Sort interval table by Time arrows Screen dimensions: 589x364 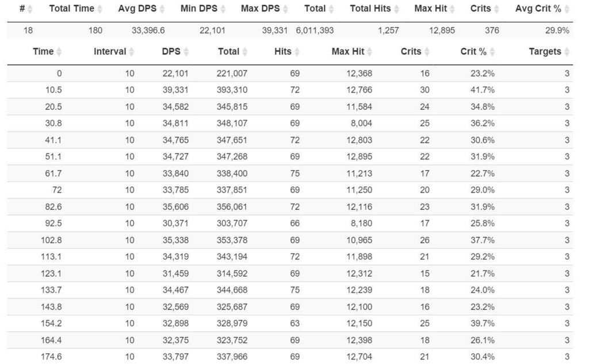(59, 52)
